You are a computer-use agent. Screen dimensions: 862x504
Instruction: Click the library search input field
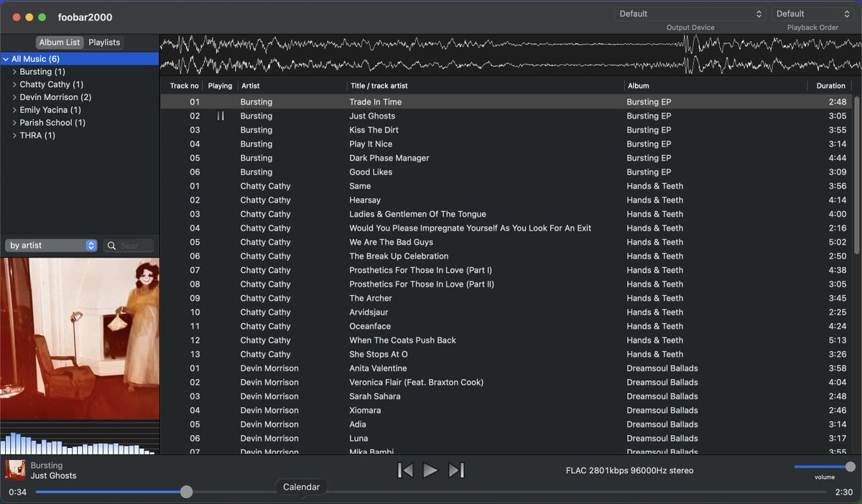tap(129, 246)
